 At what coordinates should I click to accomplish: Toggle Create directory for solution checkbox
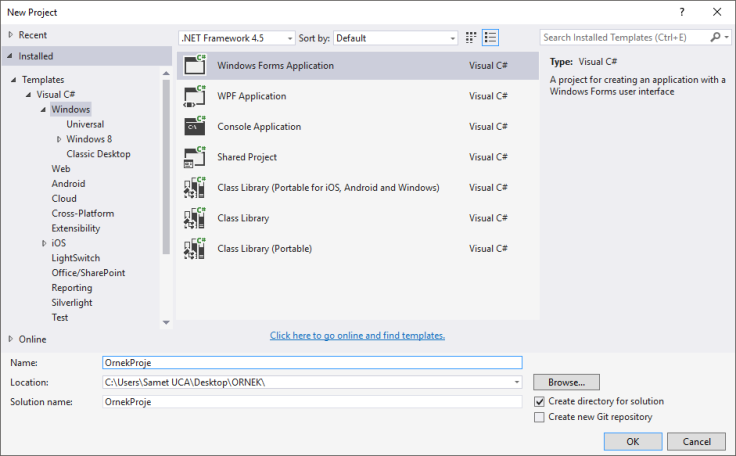coord(539,402)
